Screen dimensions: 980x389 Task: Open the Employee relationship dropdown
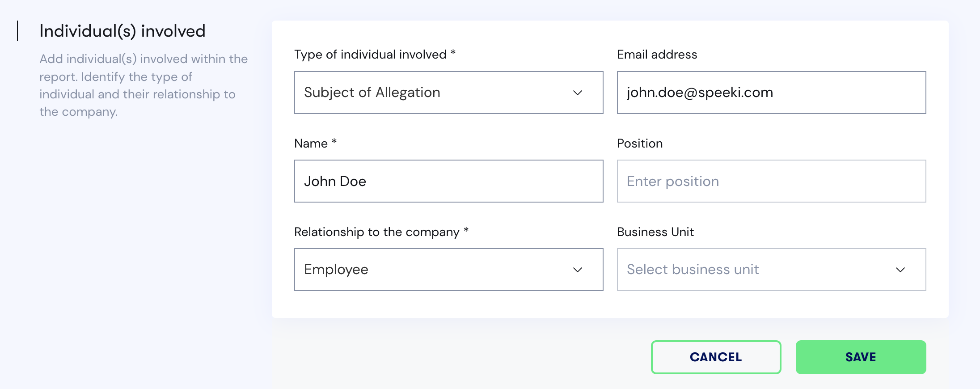pyautogui.click(x=449, y=270)
